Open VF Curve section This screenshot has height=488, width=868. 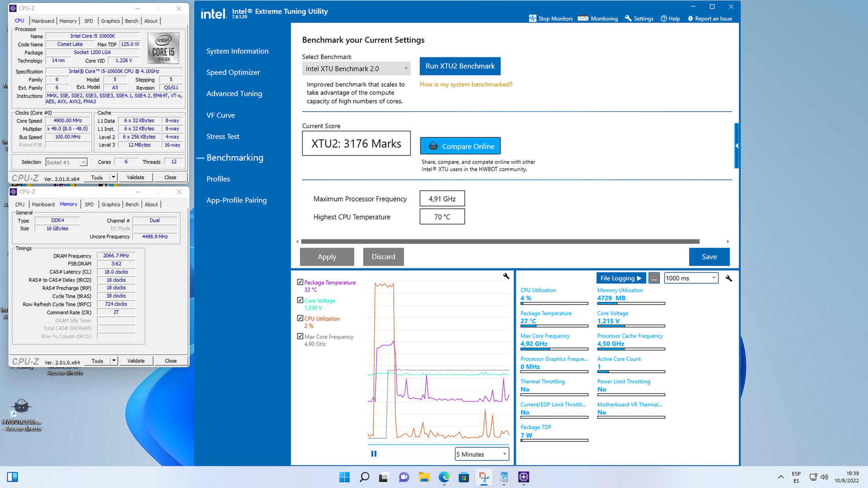coord(221,115)
